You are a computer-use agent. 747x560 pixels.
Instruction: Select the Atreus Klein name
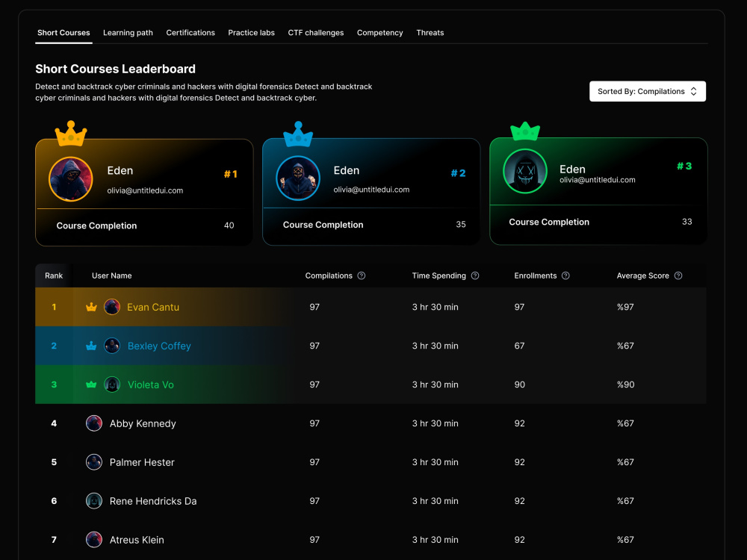coord(137,540)
